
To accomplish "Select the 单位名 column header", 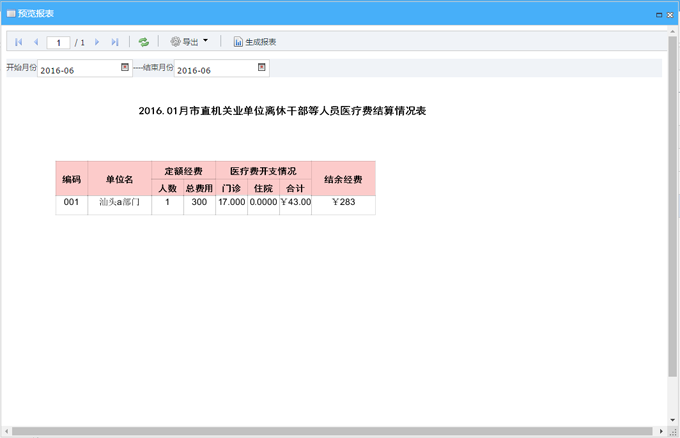I will pyautogui.click(x=120, y=179).
